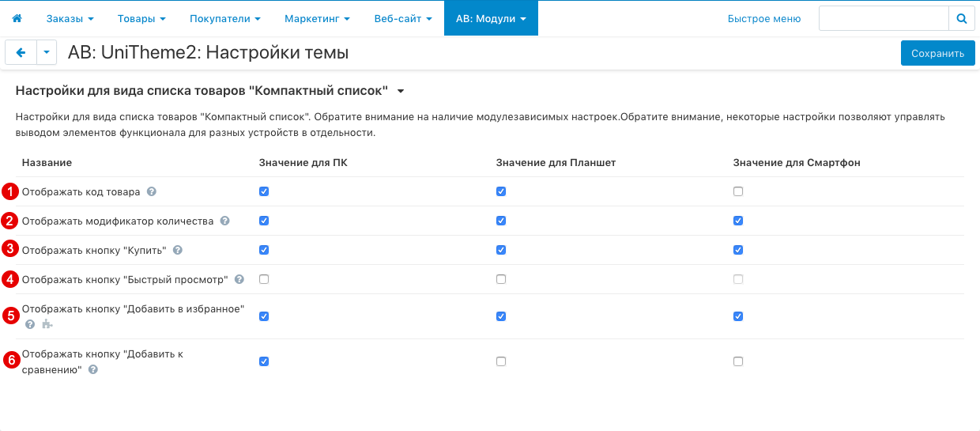Click the search magnifier button
The image size is (980, 431).
tap(962, 18)
